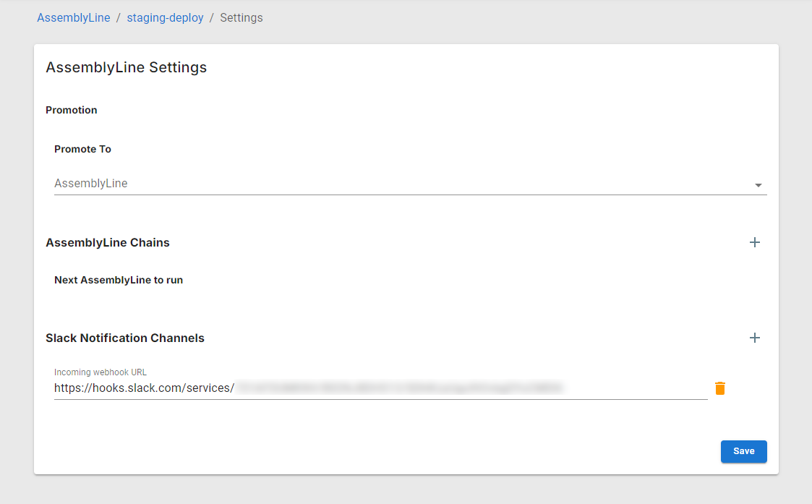Go to AssemblyLine breadcrumb link
The image size is (812, 504).
pos(74,17)
